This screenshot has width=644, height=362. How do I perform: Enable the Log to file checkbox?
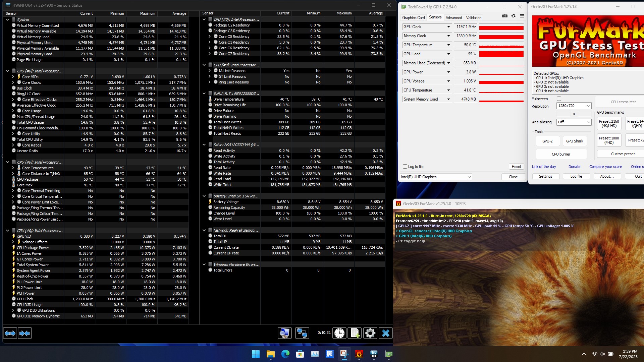pyautogui.click(x=405, y=167)
